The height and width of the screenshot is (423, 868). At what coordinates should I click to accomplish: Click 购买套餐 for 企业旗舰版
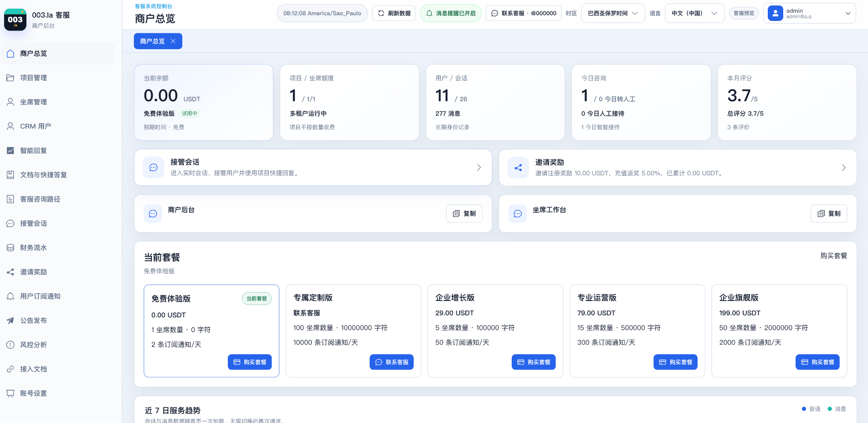(x=817, y=362)
